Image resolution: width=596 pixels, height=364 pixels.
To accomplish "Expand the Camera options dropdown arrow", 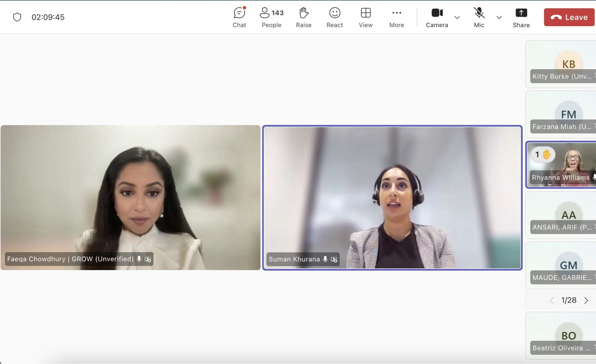I will coord(457,18).
